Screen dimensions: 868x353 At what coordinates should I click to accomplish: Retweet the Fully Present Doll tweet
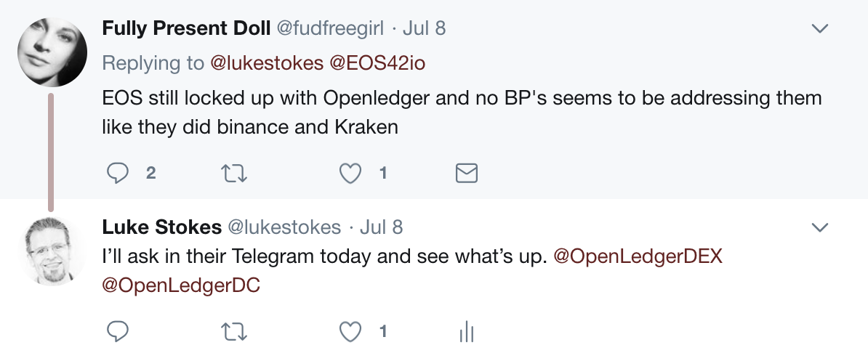[x=234, y=173]
